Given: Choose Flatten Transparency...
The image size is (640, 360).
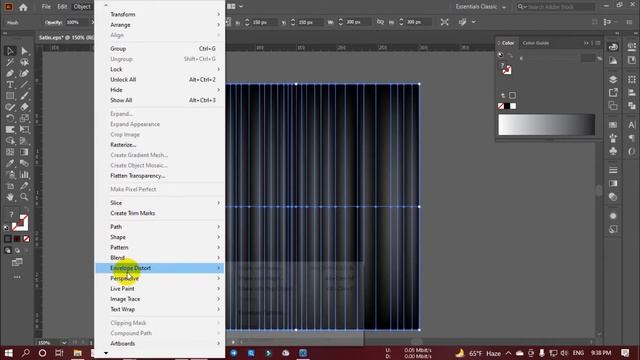Looking at the screenshot, I should (x=160, y=176).
